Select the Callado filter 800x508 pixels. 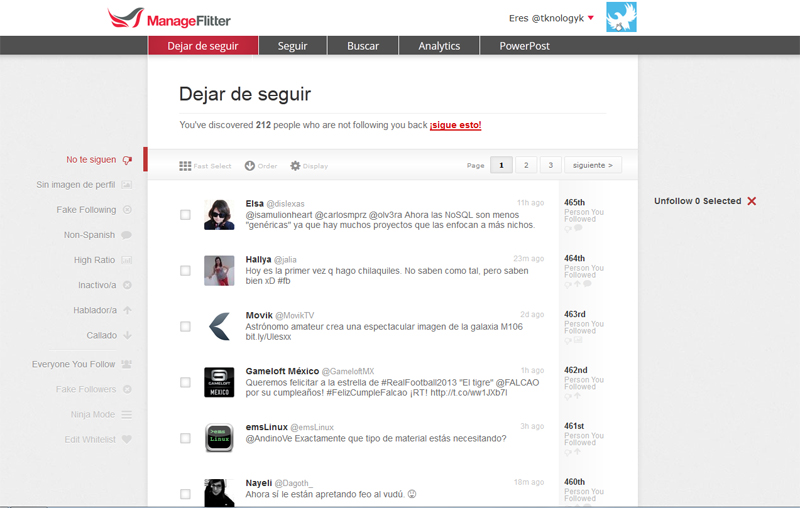coord(102,335)
